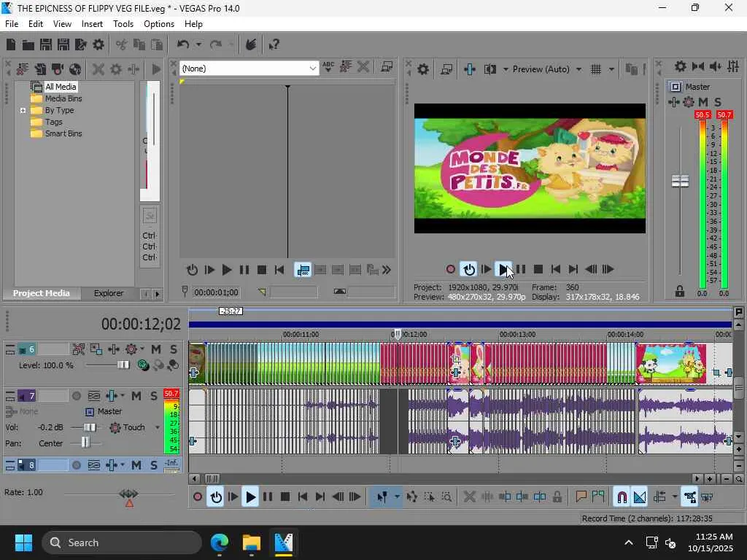The width and height of the screenshot is (747, 560).
Task: Open the File menu
Action: [12, 24]
